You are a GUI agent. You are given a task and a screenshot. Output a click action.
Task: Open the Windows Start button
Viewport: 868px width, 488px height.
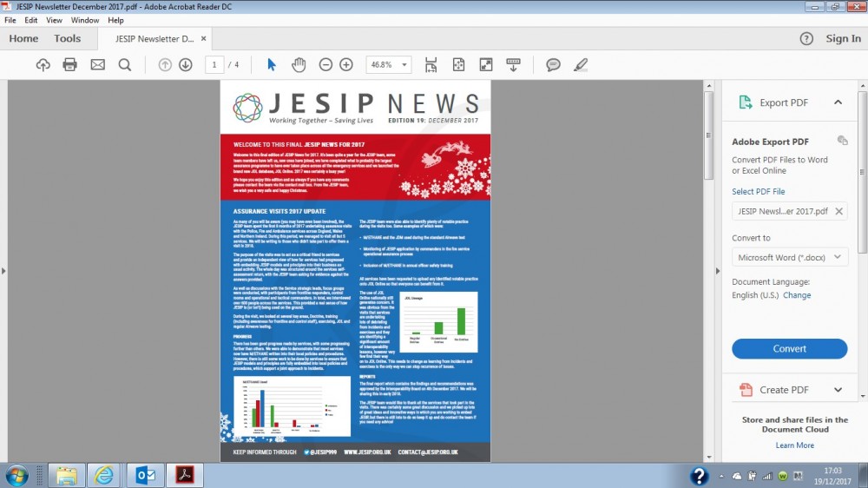click(x=17, y=476)
